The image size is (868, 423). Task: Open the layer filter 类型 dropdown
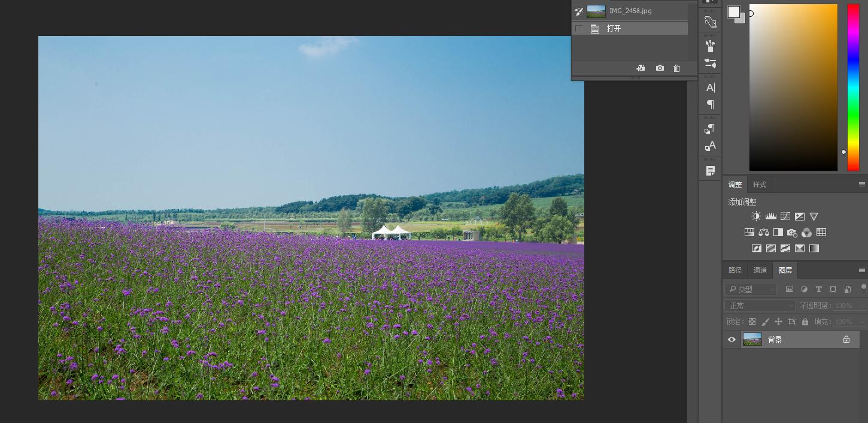point(751,289)
